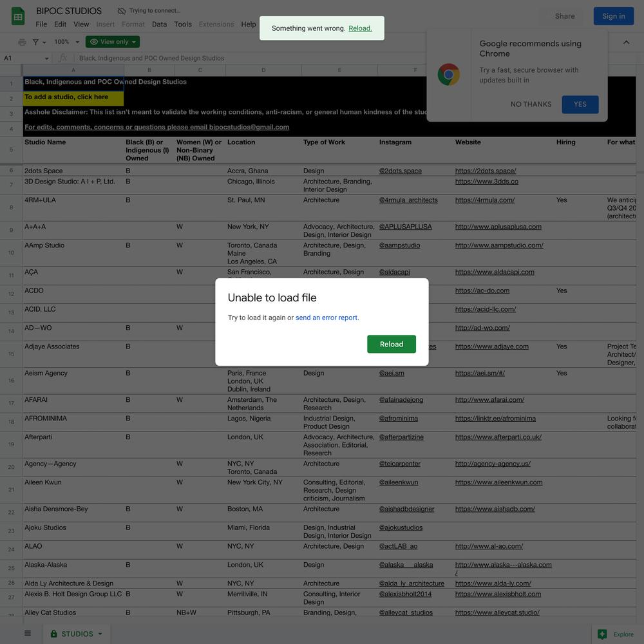Click the 'Merrillville, IN' location cell
The width and height of the screenshot is (644, 644).
tap(263, 598)
